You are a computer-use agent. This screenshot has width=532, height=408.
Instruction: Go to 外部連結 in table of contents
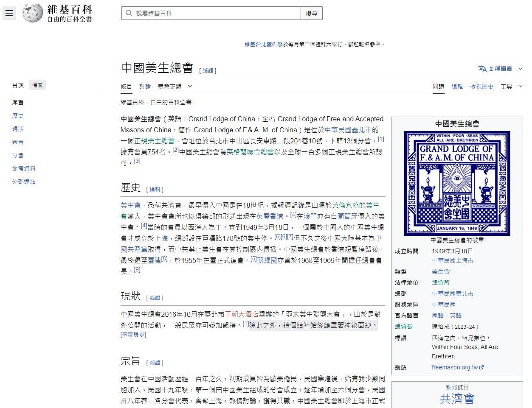pyautogui.click(x=24, y=182)
